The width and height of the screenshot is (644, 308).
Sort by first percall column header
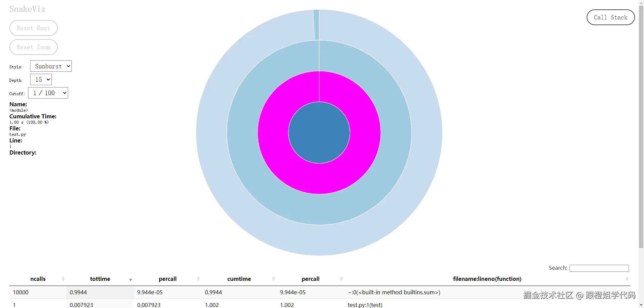click(168, 279)
